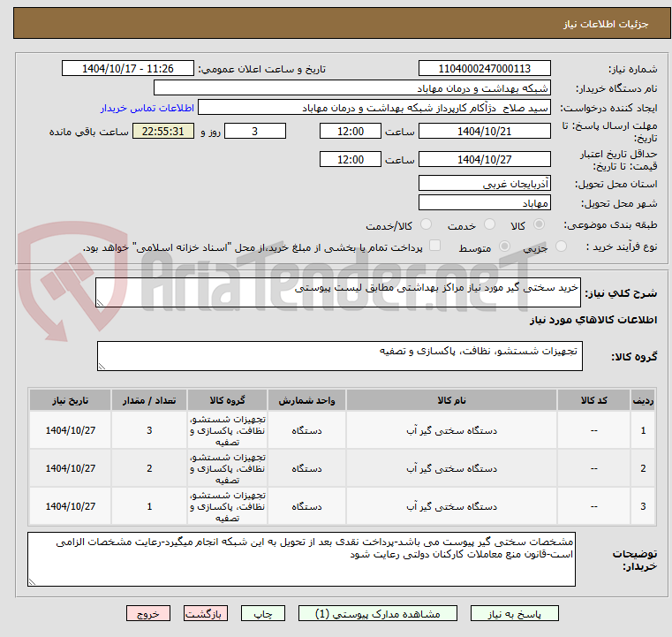Open مشاهده مدارک پیوستی (1) button

click(378, 613)
